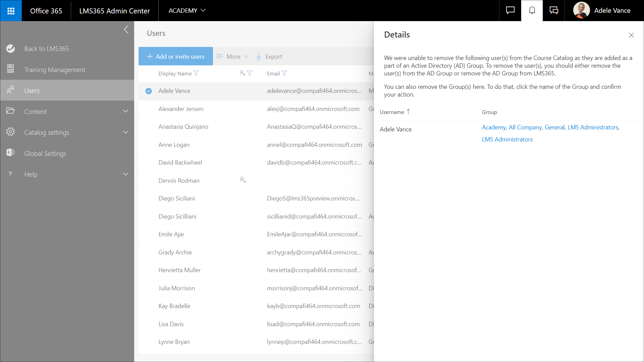
Task: Click LMS365 Admin Center title
Action: click(x=114, y=11)
